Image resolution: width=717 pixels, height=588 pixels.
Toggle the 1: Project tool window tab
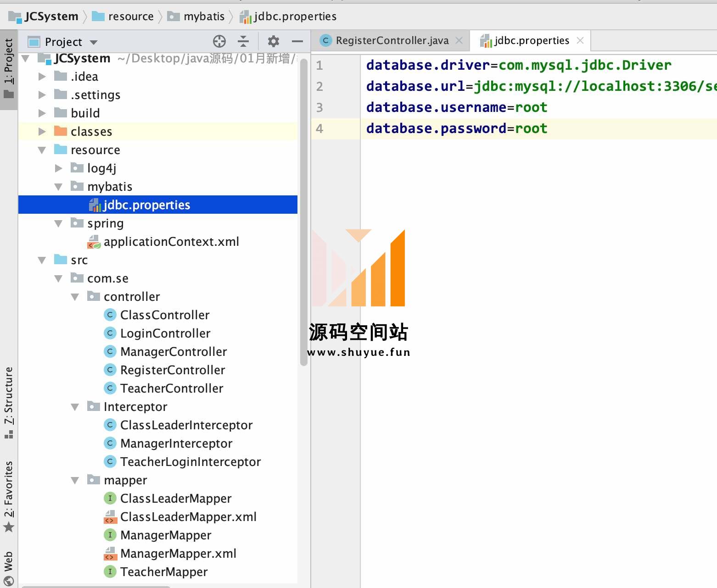point(9,70)
